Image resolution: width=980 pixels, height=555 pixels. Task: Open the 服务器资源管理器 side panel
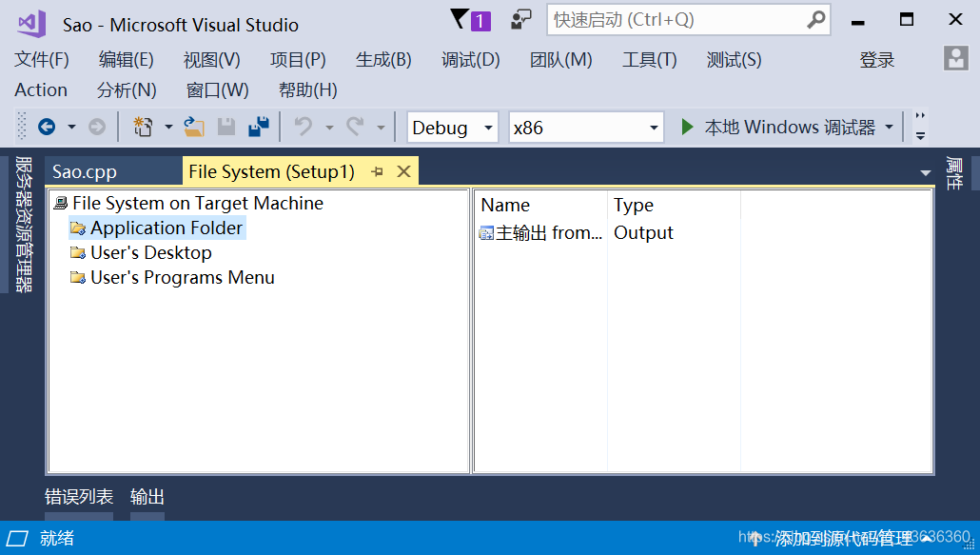click(x=23, y=224)
